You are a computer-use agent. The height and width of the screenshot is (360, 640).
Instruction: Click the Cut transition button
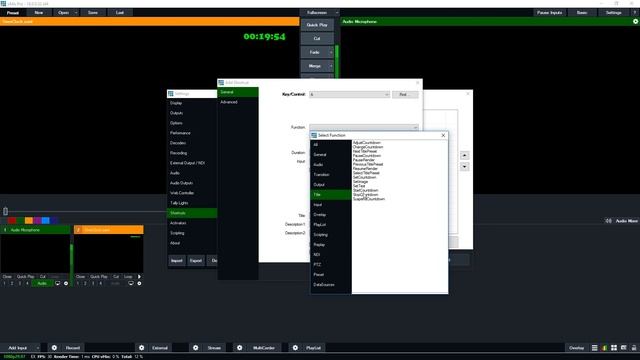pyautogui.click(x=317, y=38)
